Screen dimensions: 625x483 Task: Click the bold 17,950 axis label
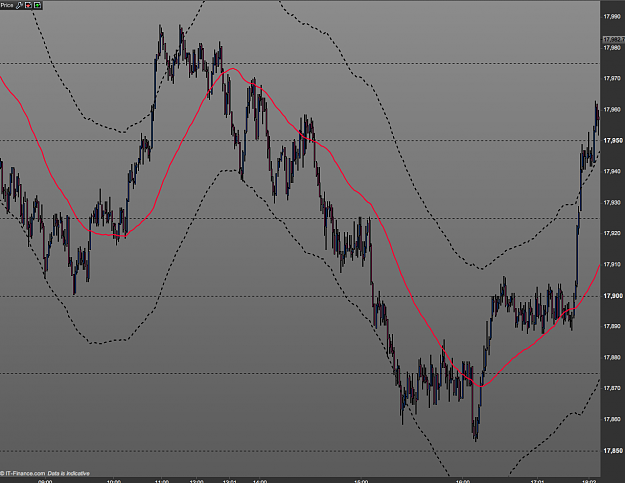(x=613, y=141)
